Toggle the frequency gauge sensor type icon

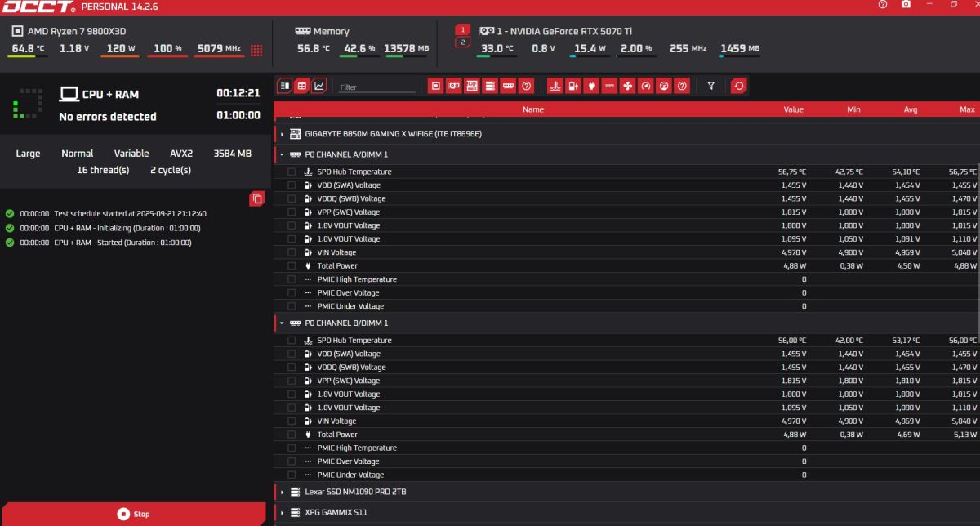click(646, 86)
